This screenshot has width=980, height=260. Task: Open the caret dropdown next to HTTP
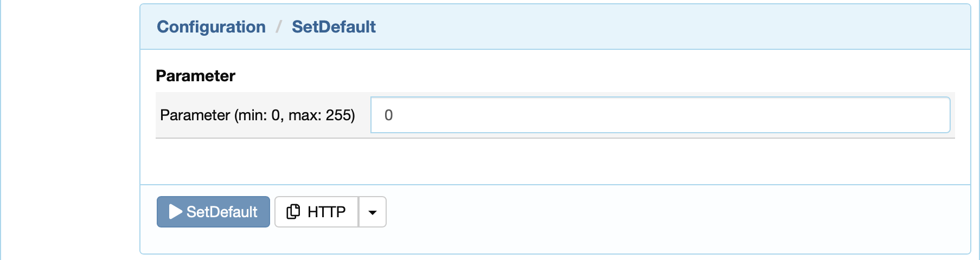tap(373, 212)
